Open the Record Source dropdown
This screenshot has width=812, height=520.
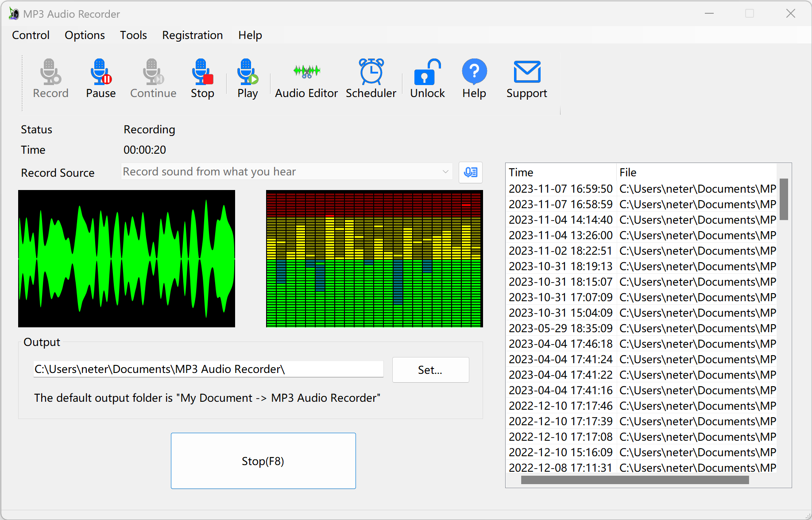click(x=445, y=171)
